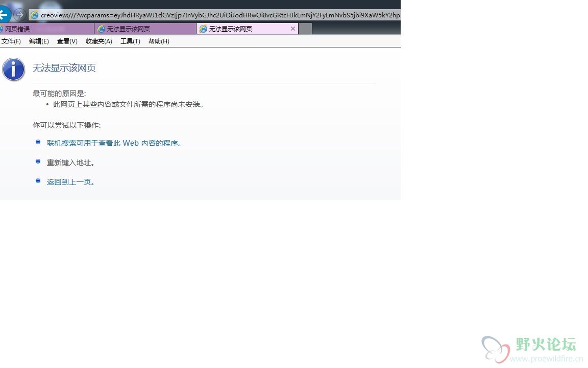The height and width of the screenshot is (368, 588).
Task: Click the 最可能的原因是 text
Action: tap(59, 94)
